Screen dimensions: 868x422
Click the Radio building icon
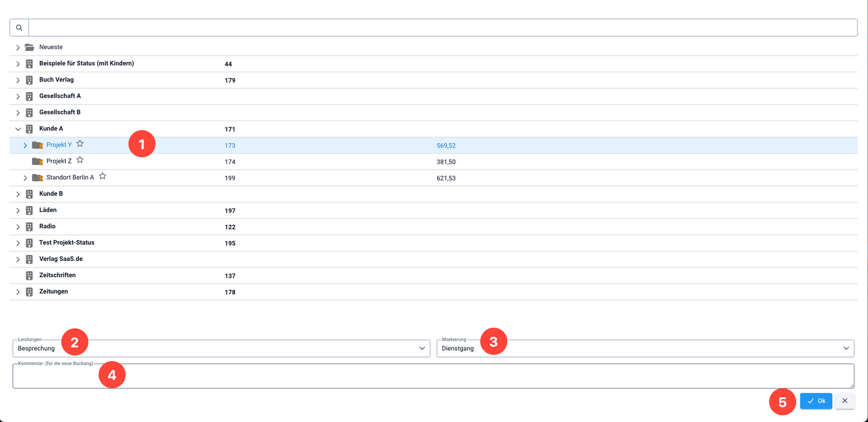29,227
